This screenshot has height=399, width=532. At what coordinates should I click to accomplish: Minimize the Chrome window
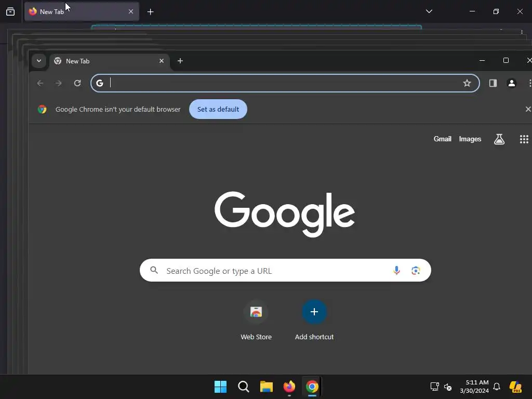pyautogui.click(x=482, y=60)
